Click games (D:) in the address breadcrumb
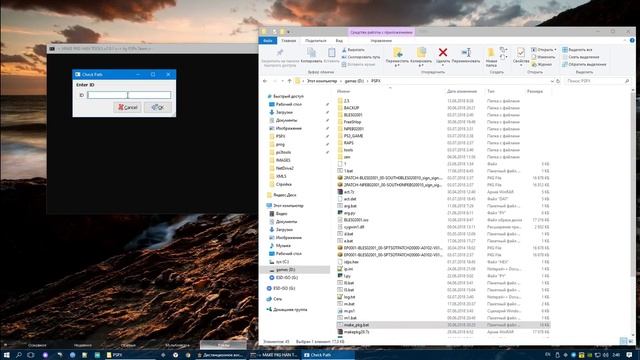 354,81
